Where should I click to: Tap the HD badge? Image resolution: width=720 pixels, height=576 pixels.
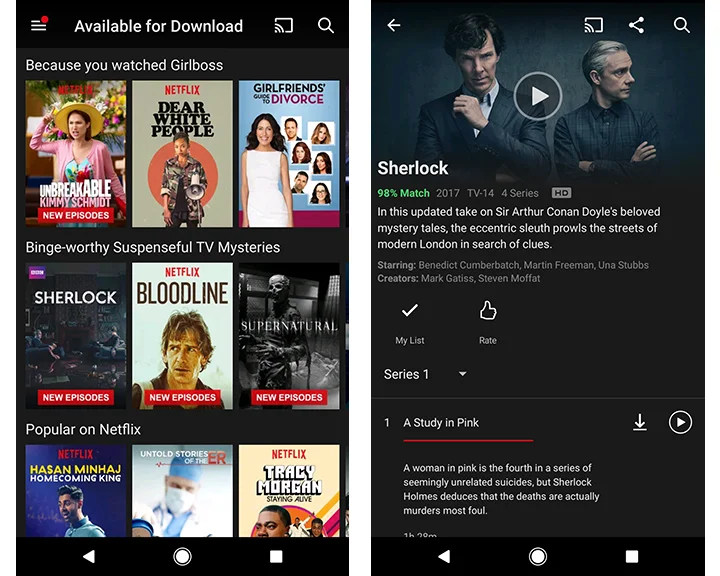click(x=562, y=193)
